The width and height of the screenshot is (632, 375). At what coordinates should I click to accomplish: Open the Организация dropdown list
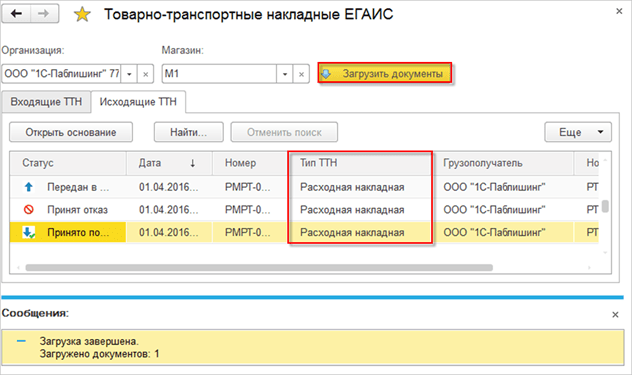pyautogui.click(x=129, y=74)
